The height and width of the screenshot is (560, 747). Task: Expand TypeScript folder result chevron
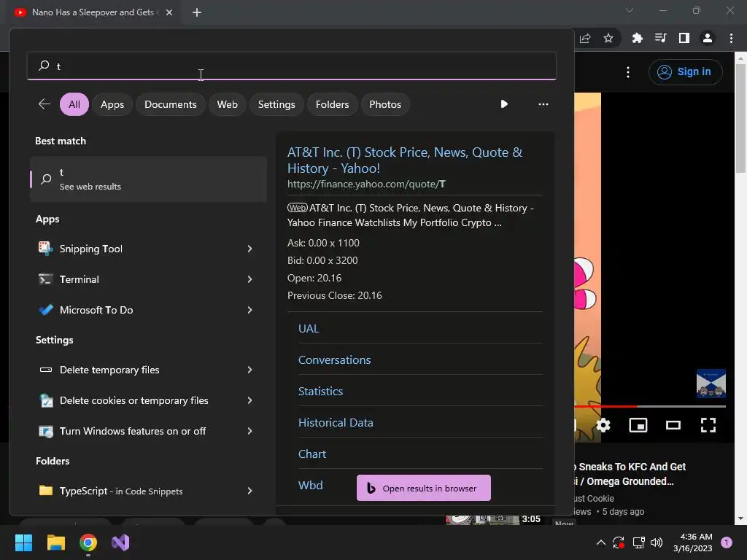pyautogui.click(x=249, y=491)
